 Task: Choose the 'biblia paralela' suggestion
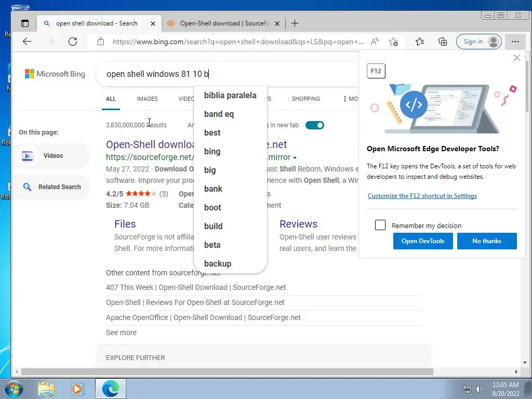230,96
